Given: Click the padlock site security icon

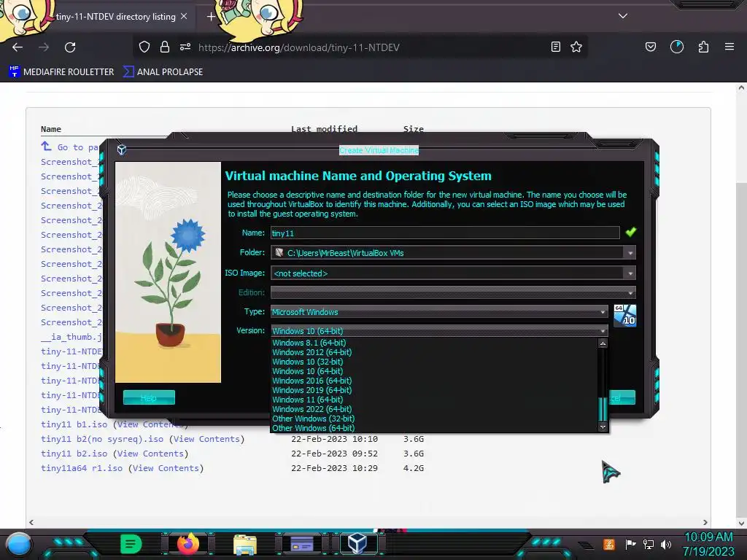Looking at the screenshot, I should click(x=165, y=47).
